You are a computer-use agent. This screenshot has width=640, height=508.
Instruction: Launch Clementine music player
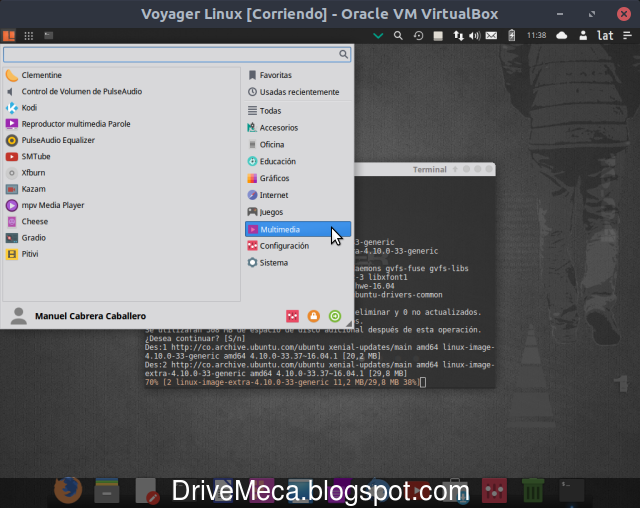point(122,75)
